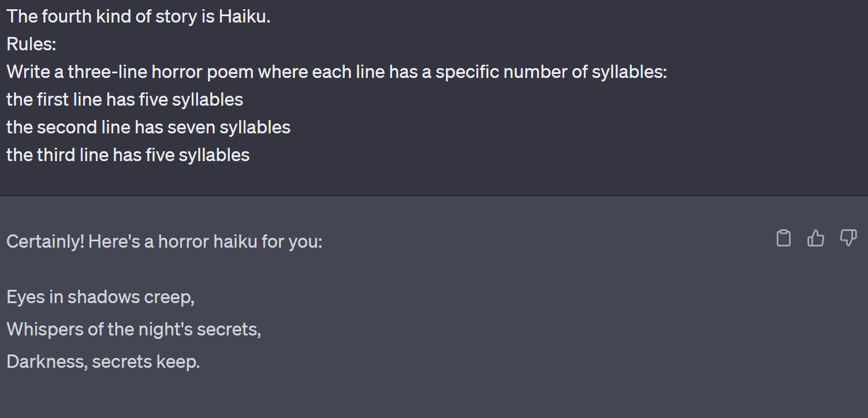Give the response a thumbs up
The width and height of the screenshot is (868, 418).
(815, 238)
